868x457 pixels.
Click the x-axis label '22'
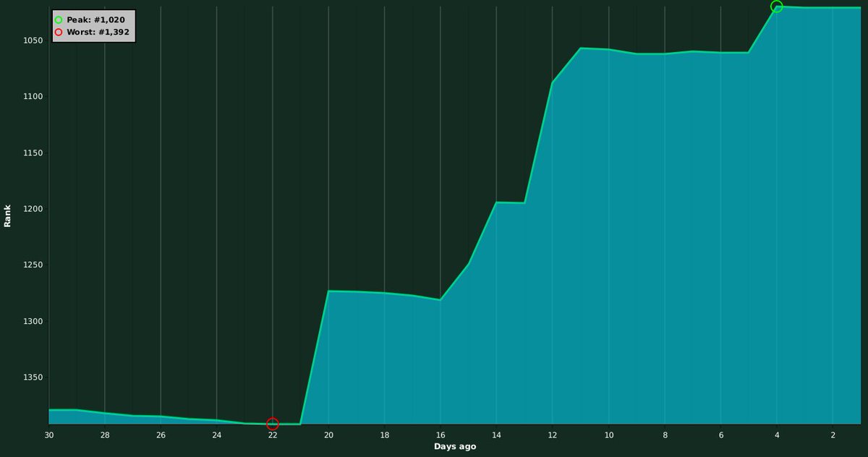click(273, 435)
